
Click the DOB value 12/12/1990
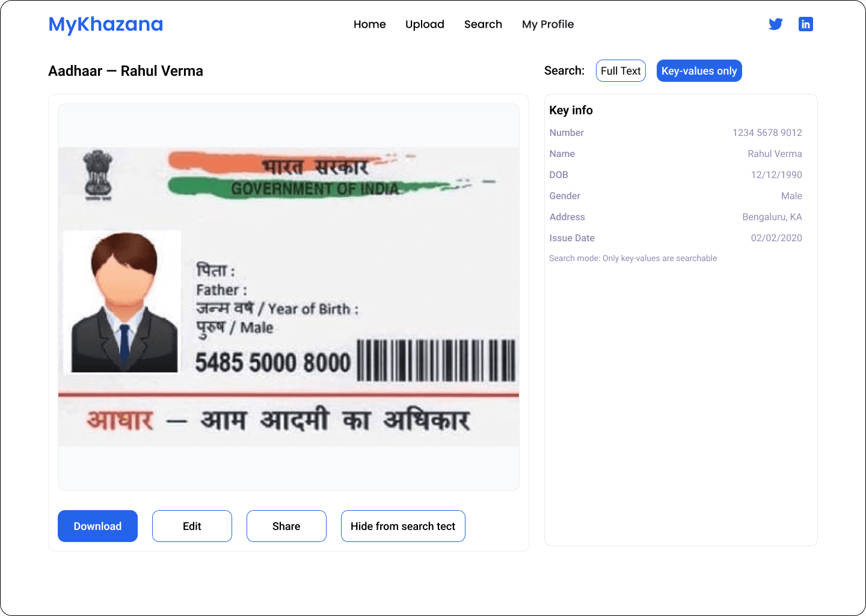(x=776, y=174)
